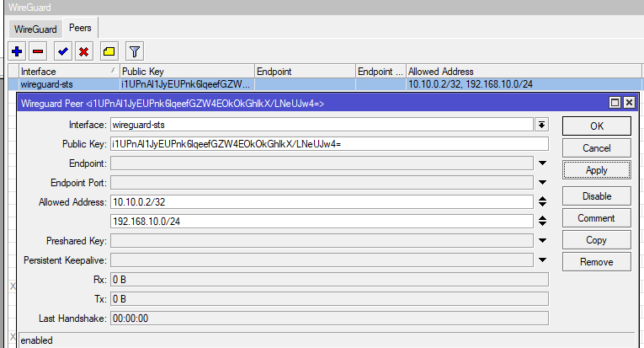Expand the Endpoint Port field arrow
The height and width of the screenshot is (348, 644).
point(542,182)
